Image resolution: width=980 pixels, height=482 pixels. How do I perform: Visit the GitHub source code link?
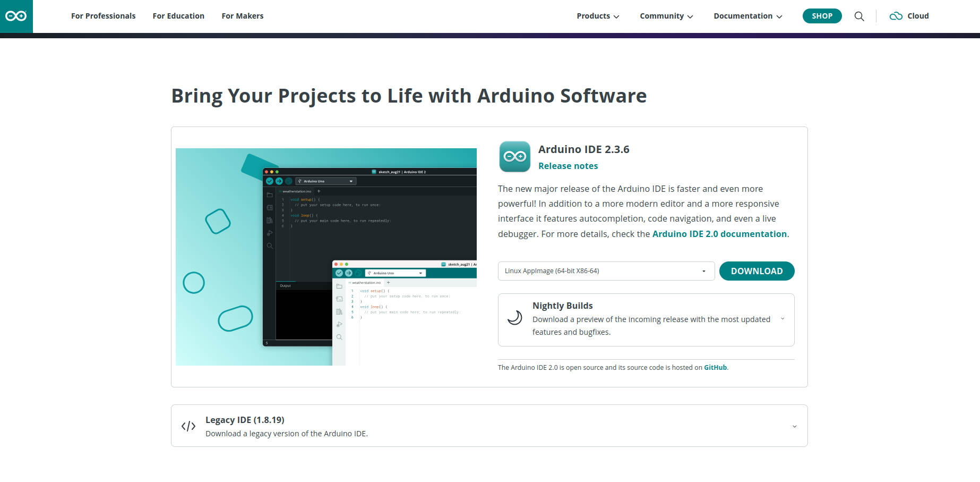pyautogui.click(x=715, y=367)
